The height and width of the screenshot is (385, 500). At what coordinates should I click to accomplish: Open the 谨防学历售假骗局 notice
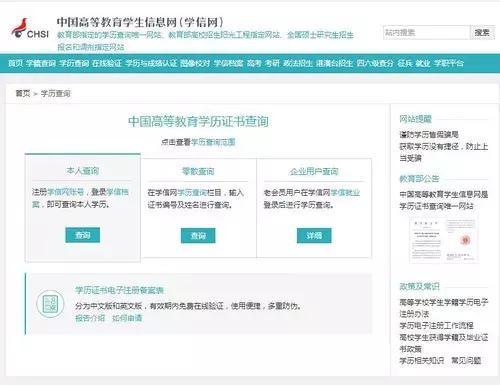click(x=429, y=134)
